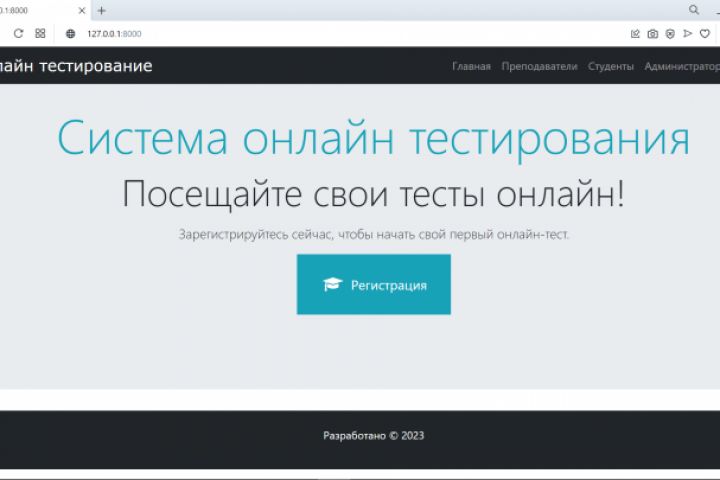Click the globe site info icon
Screen dimensions: 720x480
click(x=70, y=34)
